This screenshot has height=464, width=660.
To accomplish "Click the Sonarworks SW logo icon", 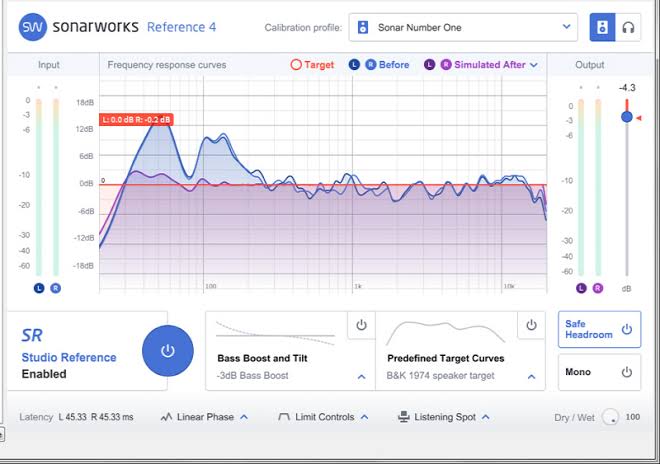I will (32, 27).
